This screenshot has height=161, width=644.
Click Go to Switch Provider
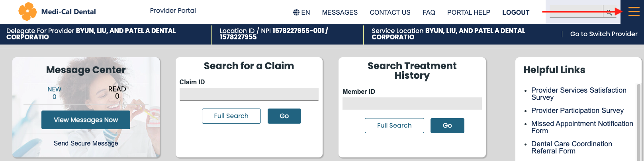(603, 34)
